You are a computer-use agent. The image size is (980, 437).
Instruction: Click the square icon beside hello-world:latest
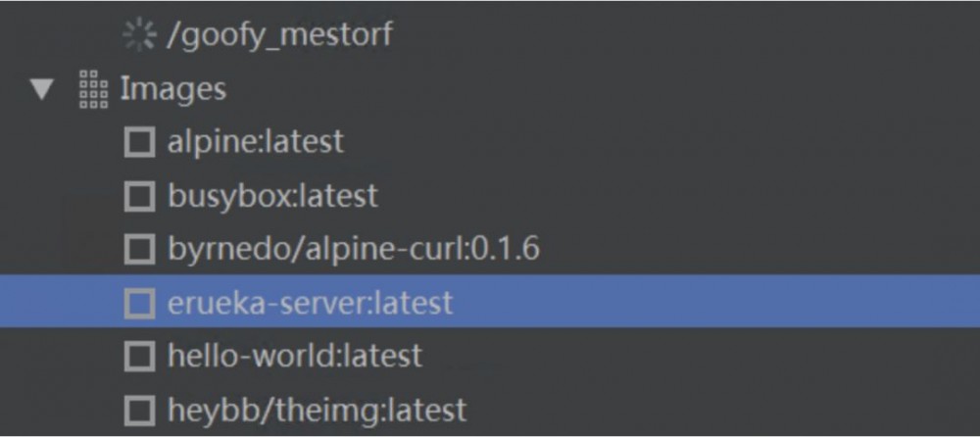139,356
